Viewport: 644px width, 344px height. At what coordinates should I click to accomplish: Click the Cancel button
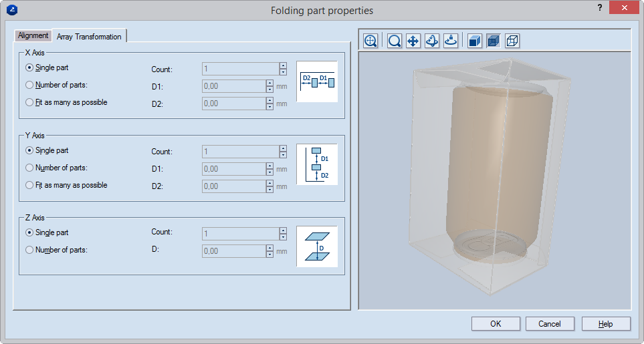(x=549, y=323)
